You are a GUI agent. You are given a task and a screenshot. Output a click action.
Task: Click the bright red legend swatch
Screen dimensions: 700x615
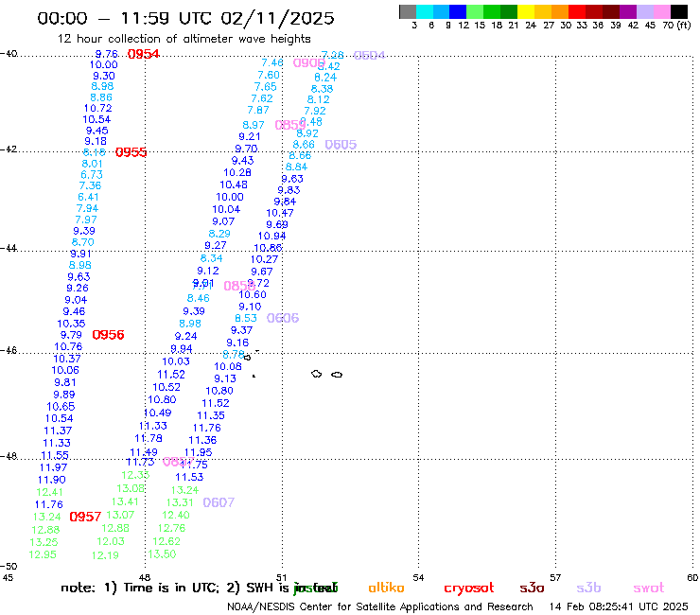coord(577,11)
